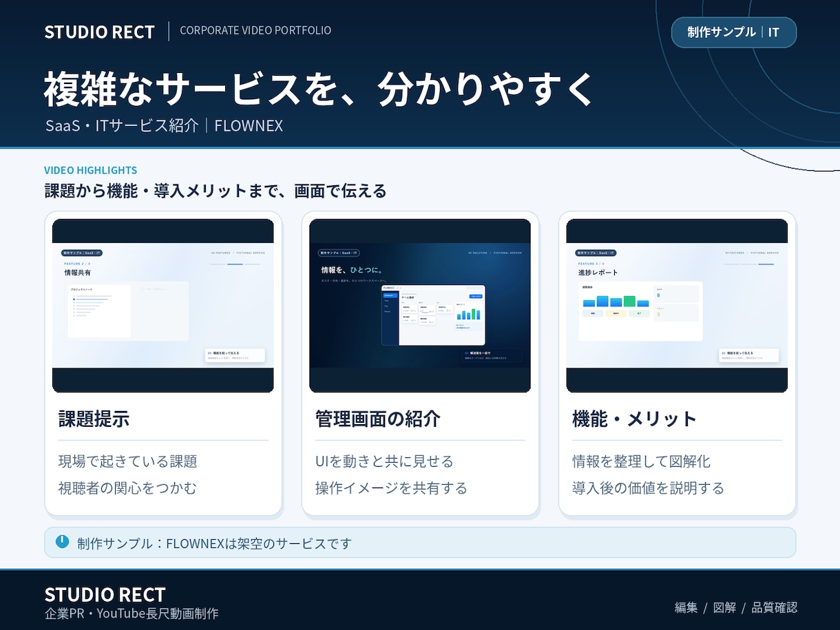Click the 制作サンプル｜IT badge
The height and width of the screenshot is (630, 840).
point(733,32)
